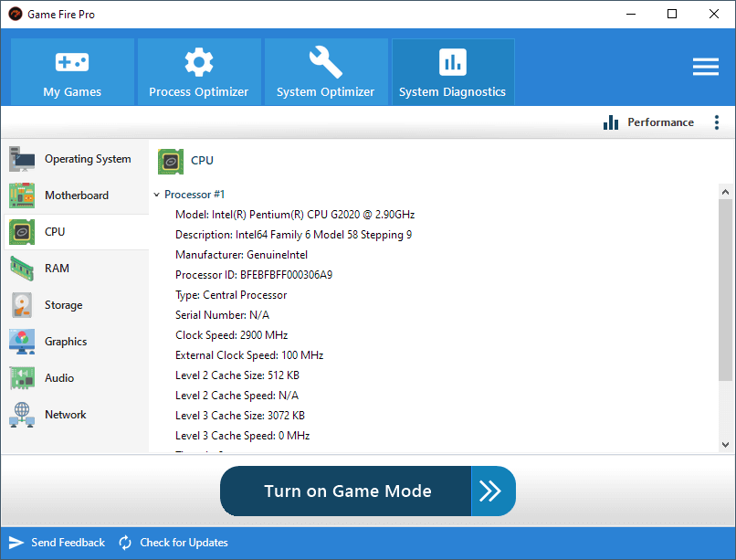Click the Storage drive icon
736x560 pixels.
[20, 304]
